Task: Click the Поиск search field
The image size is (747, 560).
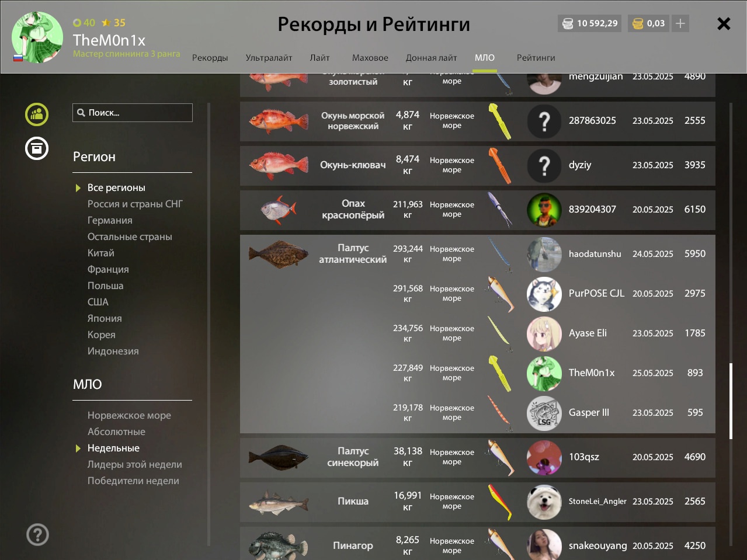Action: pyautogui.click(x=133, y=113)
